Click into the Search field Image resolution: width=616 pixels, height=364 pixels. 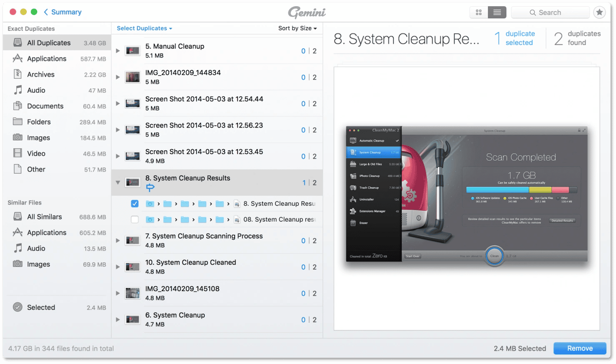tap(550, 13)
